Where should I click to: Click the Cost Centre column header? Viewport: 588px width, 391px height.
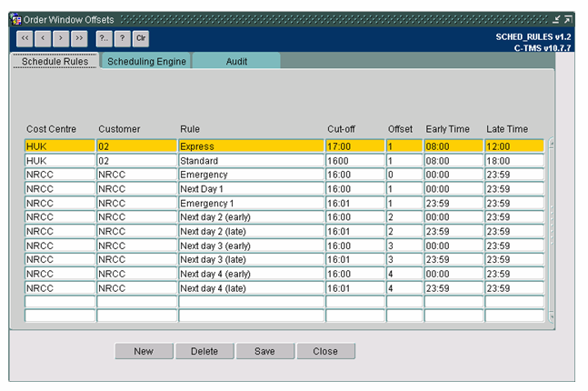51,129
